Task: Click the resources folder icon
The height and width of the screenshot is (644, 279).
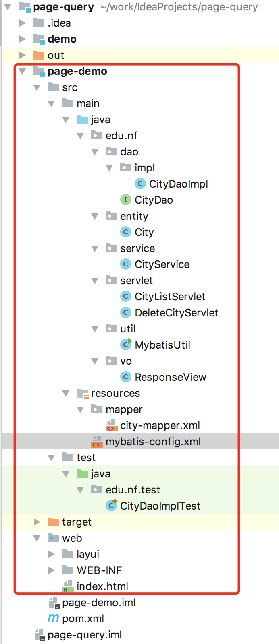Action: tap(82, 393)
